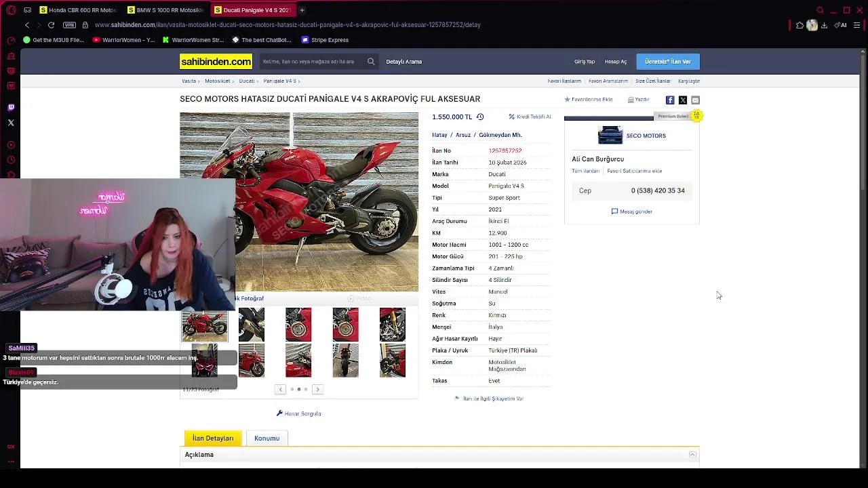The width and height of the screenshot is (868, 488).
Task: Open browser downloads icon
Action: tap(824, 25)
